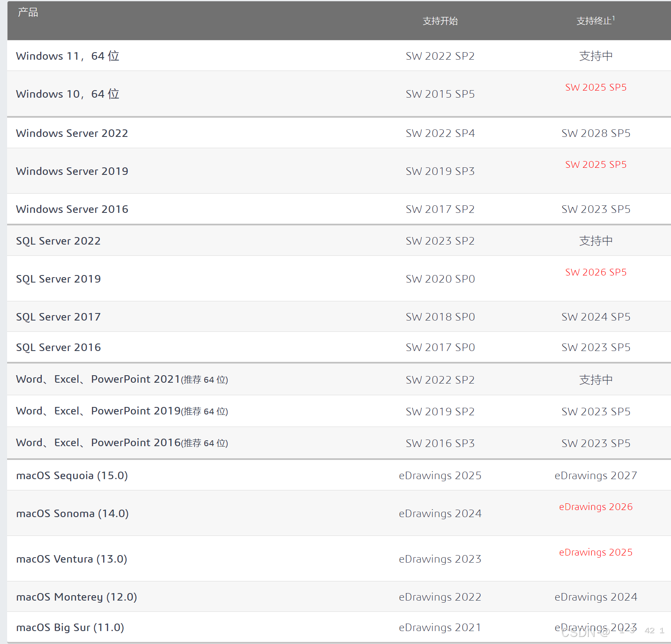Click red SW 2025 SP5 in Server 2019 row

coord(596,164)
